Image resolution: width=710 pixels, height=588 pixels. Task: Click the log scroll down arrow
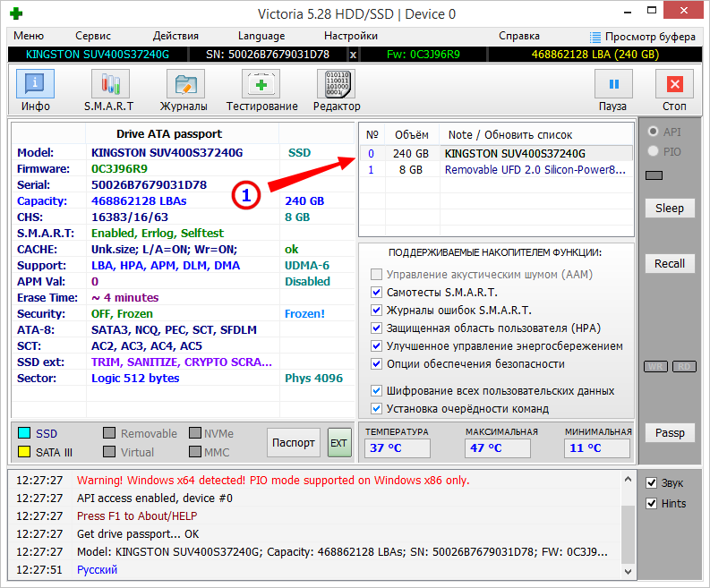[x=628, y=572]
